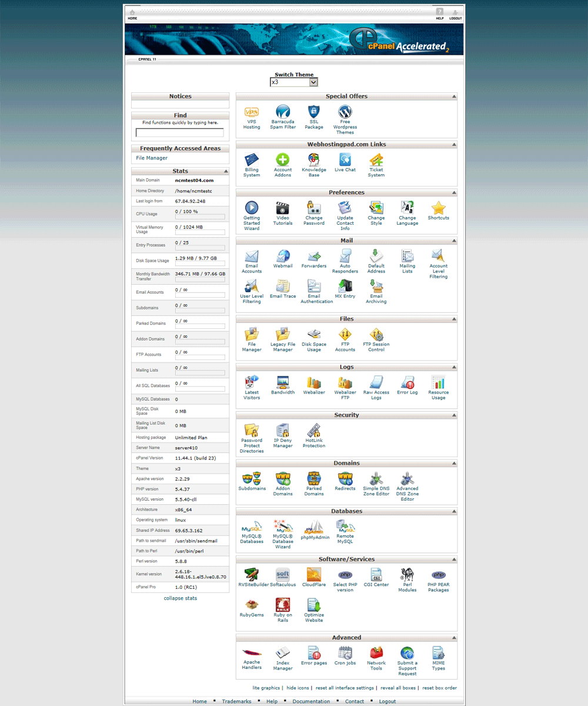This screenshot has height=706, width=588.
Task: Open MX Entry icon
Action: tap(345, 286)
